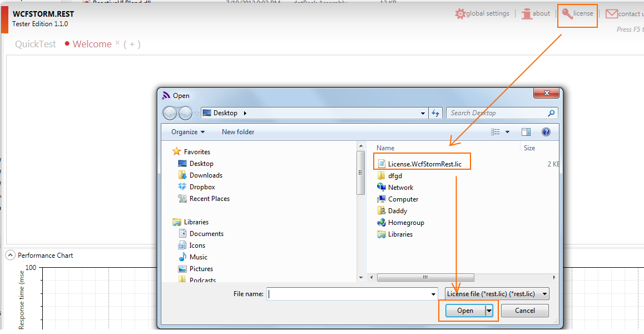Click the Daddy user folder icon
The width and height of the screenshot is (644, 334).
click(381, 210)
